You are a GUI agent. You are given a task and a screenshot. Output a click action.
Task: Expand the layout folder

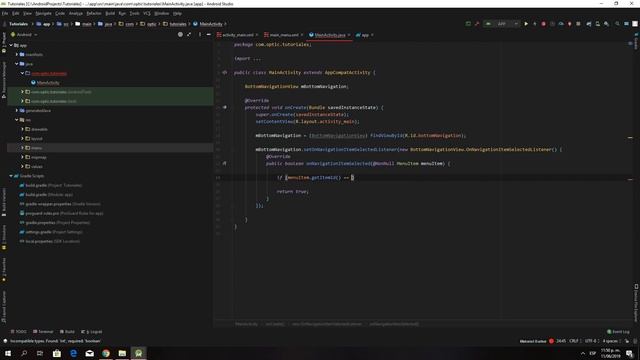tap(22, 138)
